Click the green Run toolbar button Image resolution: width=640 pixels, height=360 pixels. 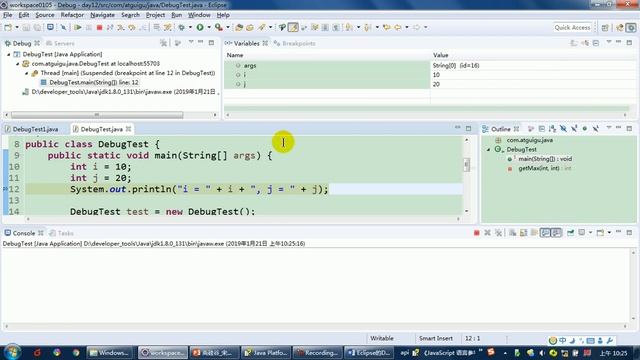pos(200,27)
